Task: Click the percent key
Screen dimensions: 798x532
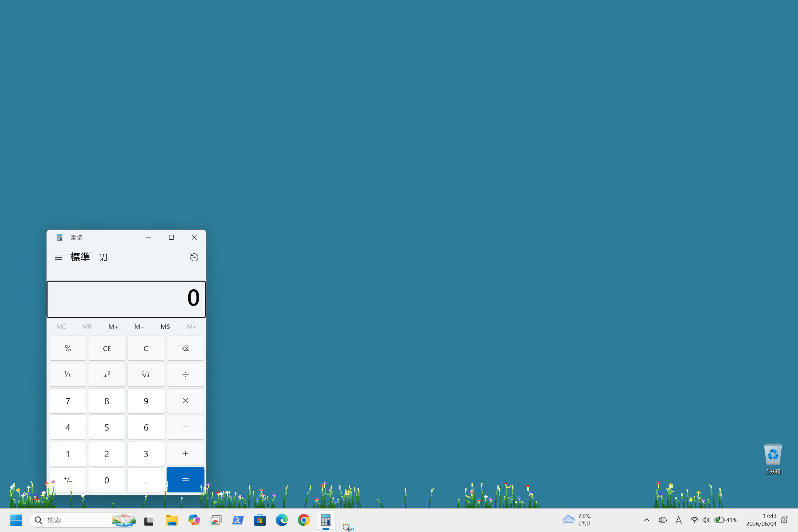Action: pyautogui.click(x=68, y=348)
